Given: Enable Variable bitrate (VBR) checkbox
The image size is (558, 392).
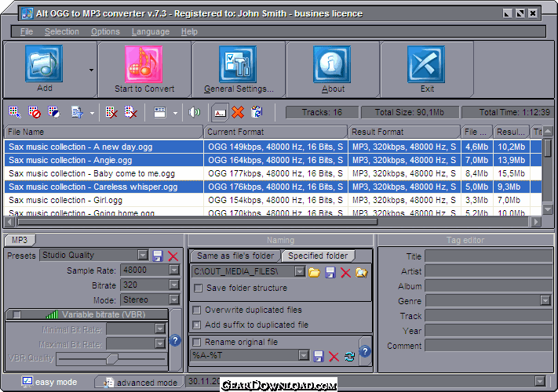Looking at the screenshot, I should click(x=16, y=314).
